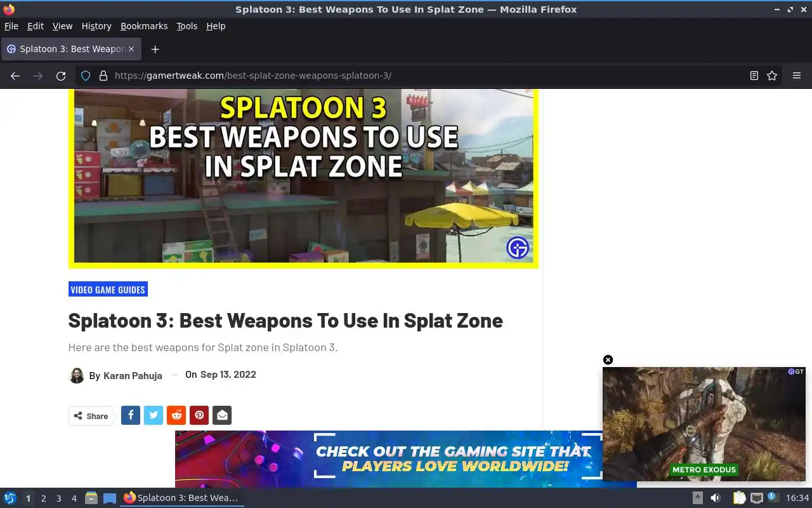Click the VIDEO GAME GUIDES category tag
Viewport: 812px width, 508px height.
point(108,290)
